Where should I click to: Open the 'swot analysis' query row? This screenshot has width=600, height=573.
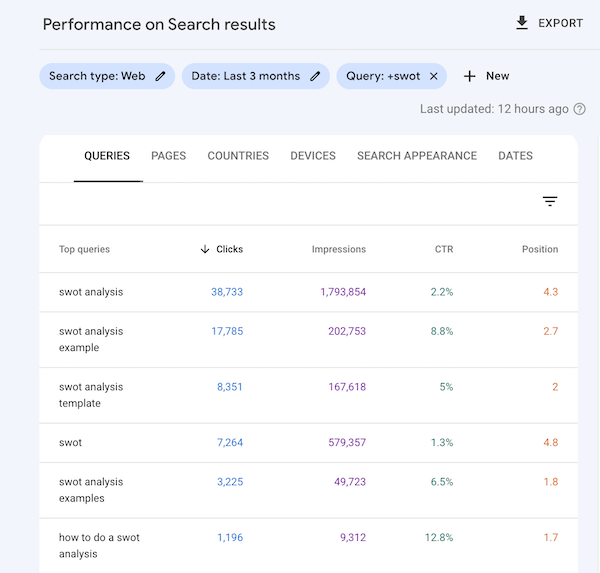tap(91, 292)
